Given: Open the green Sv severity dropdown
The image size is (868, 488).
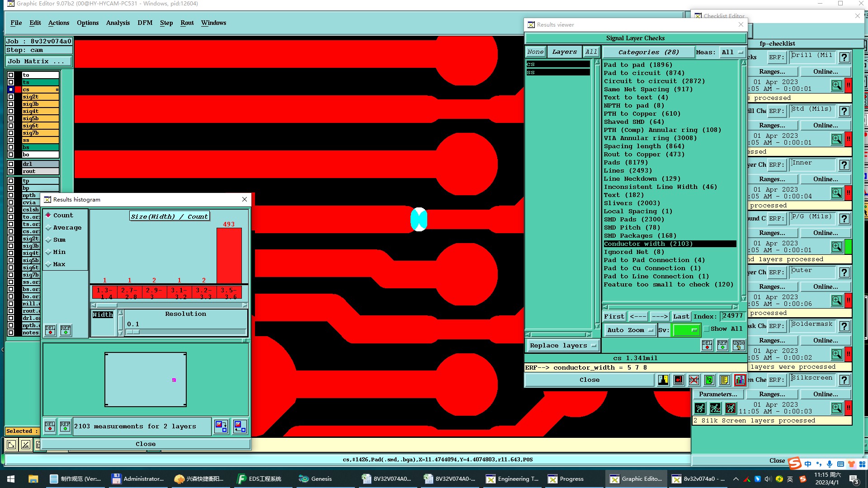Looking at the screenshot, I should tap(686, 330).
